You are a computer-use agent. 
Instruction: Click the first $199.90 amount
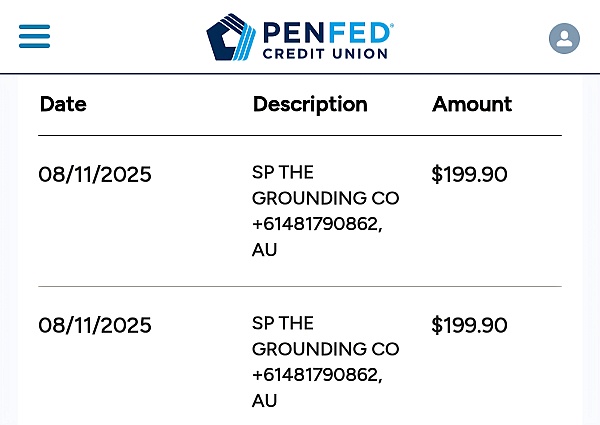469,174
